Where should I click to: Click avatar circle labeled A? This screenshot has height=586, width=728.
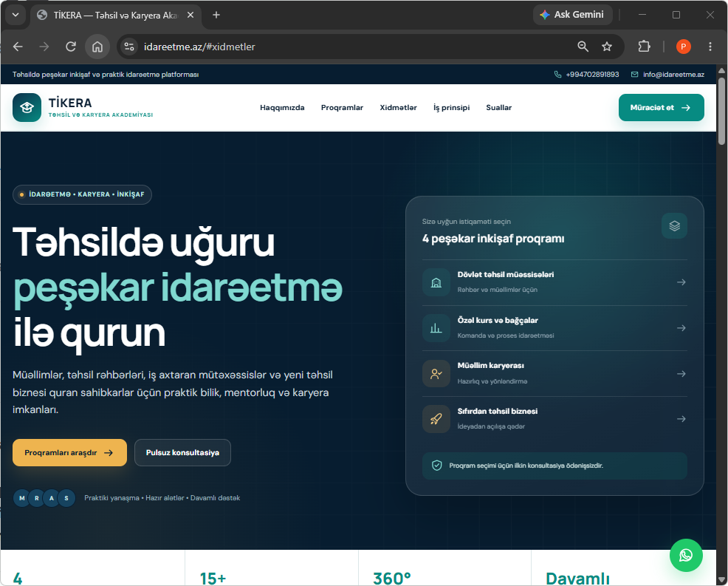pos(52,498)
